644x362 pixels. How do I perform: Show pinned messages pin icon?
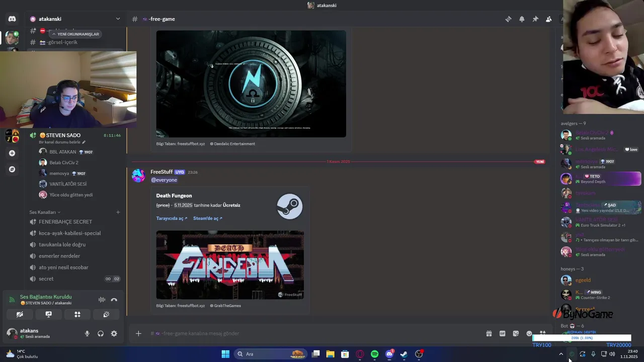[x=535, y=19]
